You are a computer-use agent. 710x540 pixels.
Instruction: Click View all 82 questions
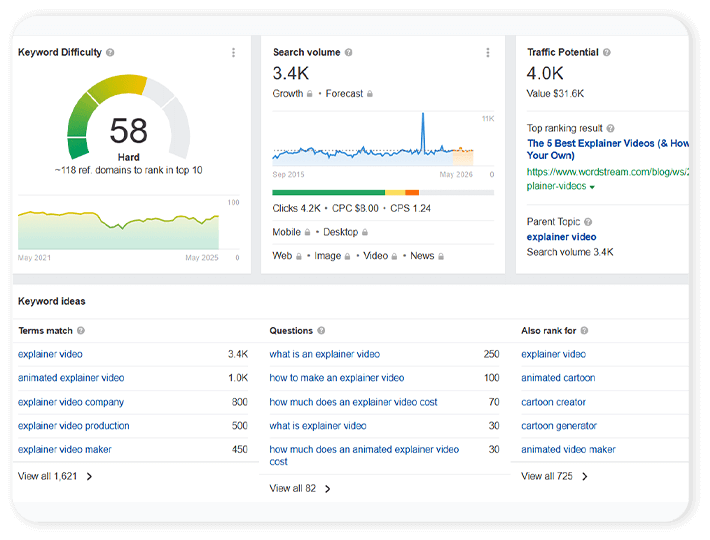[x=293, y=488]
